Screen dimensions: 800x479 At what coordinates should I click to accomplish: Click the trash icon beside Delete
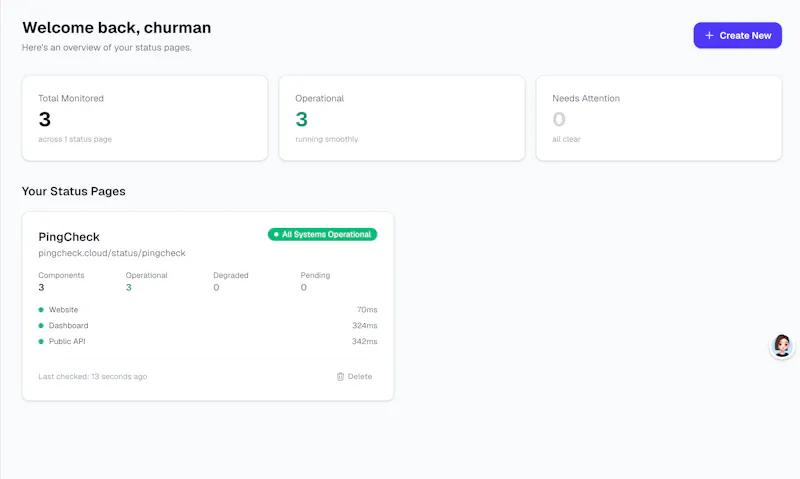click(340, 376)
